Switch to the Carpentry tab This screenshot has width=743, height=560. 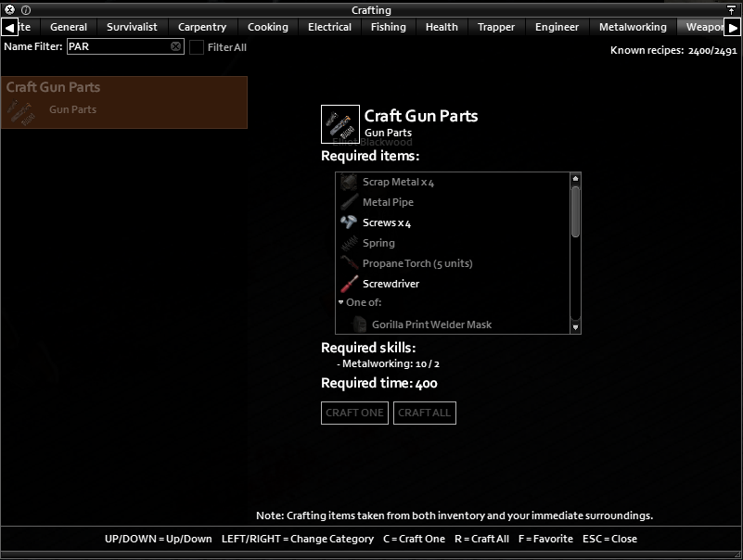click(202, 27)
